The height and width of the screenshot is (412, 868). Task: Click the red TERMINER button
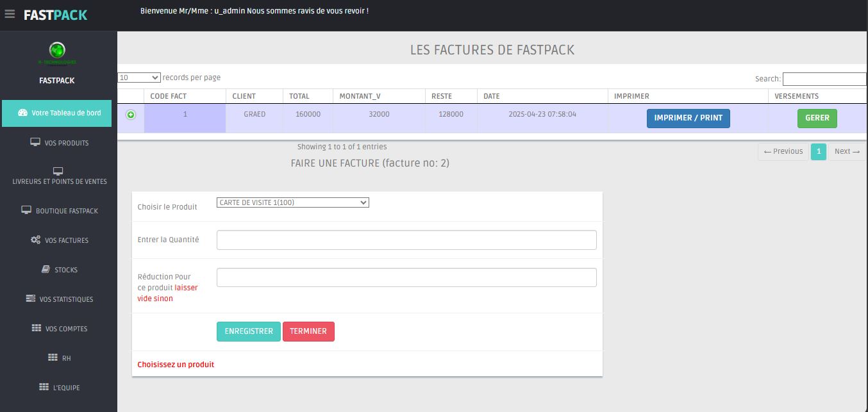coord(308,331)
